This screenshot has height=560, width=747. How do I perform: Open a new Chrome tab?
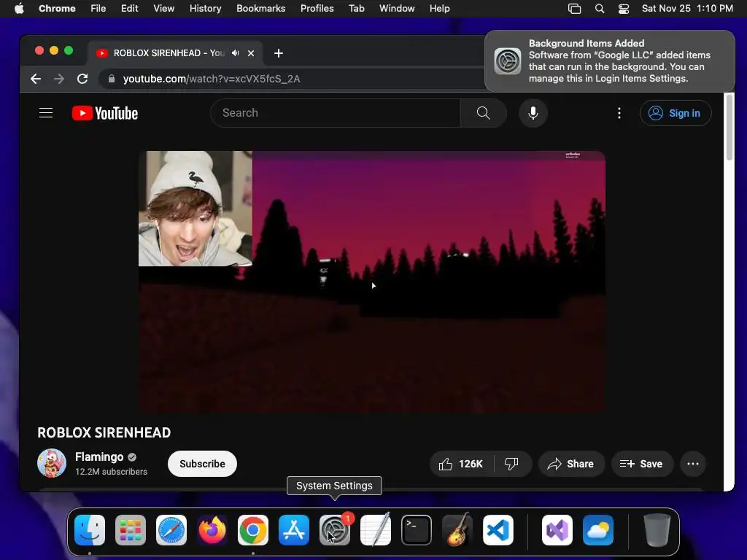tap(279, 52)
